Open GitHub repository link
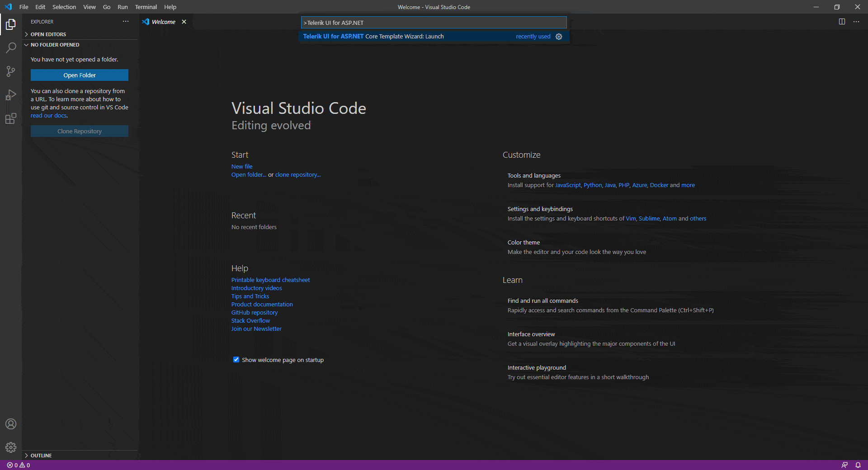868x470 pixels. coord(255,313)
